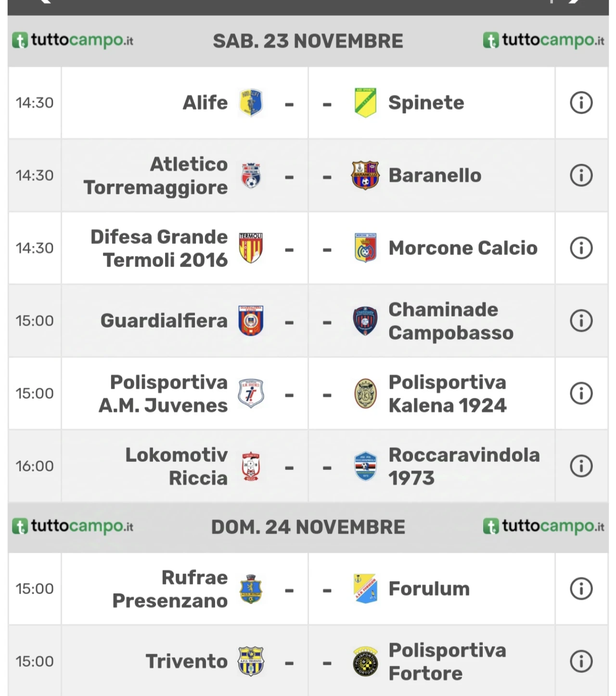
Task: Open the Morcone Calcio team link
Action: point(463,248)
